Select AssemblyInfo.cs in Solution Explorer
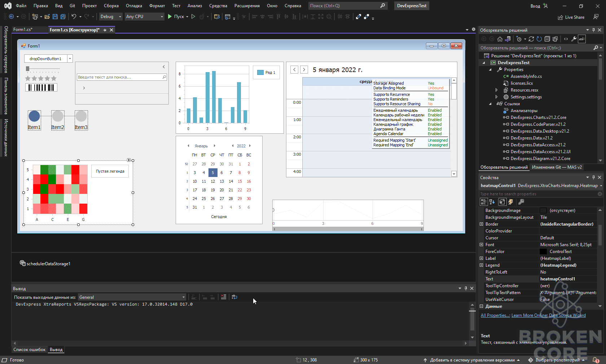The width and height of the screenshot is (606, 364). tap(526, 76)
